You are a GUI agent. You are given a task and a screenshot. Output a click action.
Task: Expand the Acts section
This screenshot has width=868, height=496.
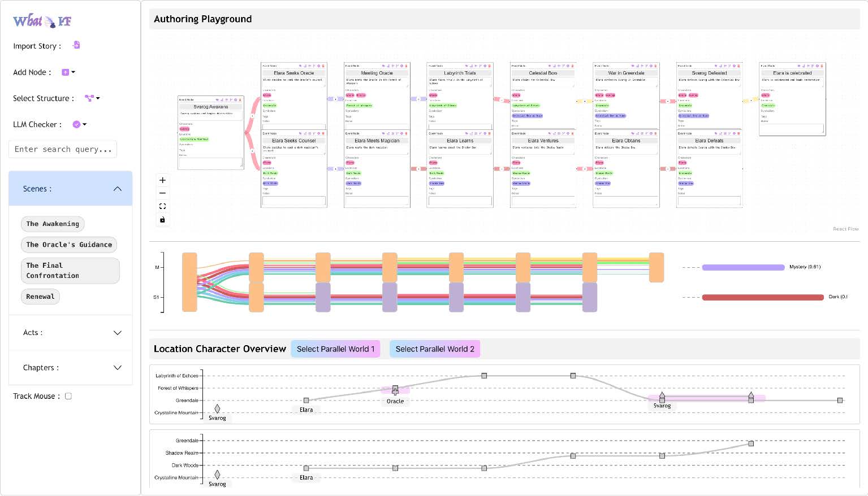(117, 333)
